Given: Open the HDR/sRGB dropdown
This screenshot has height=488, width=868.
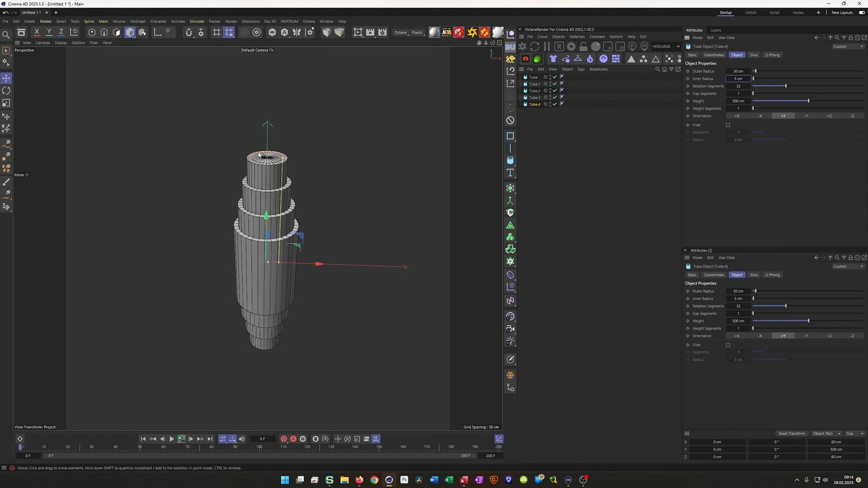Looking at the screenshot, I should [x=666, y=46].
